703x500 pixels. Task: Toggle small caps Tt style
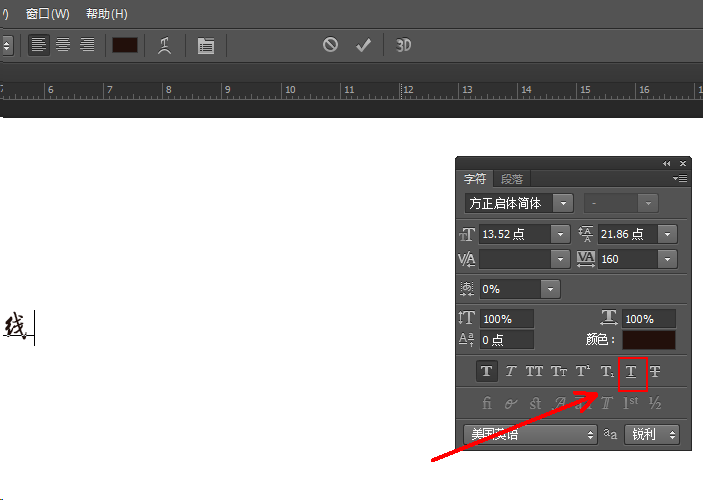pyautogui.click(x=559, y=371)
